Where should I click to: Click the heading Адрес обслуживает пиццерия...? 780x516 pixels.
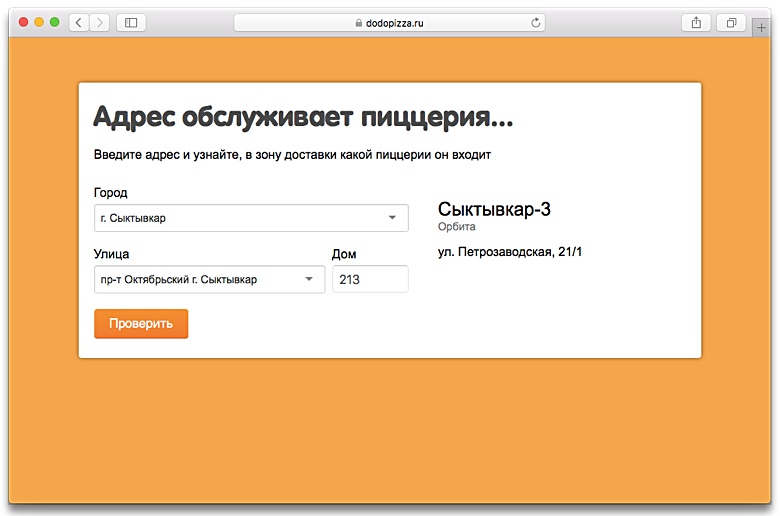(303, 118)
